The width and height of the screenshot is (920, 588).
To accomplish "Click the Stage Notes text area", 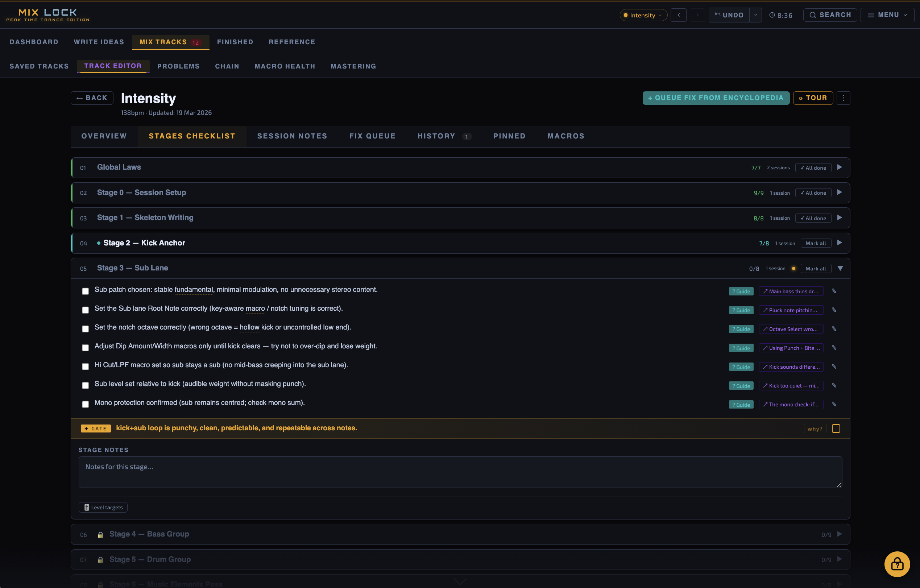I will click(460, 472).
